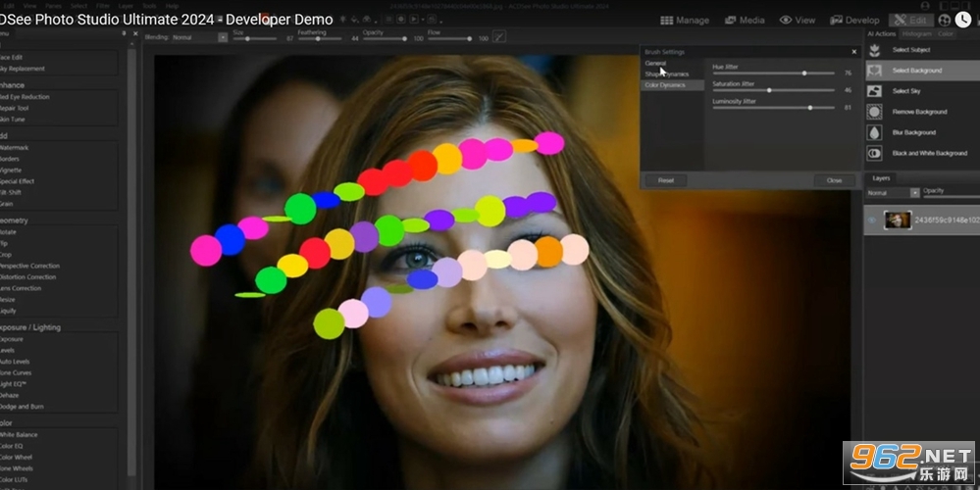Select the layer thumbnail in Layers panel

[898, 220]
